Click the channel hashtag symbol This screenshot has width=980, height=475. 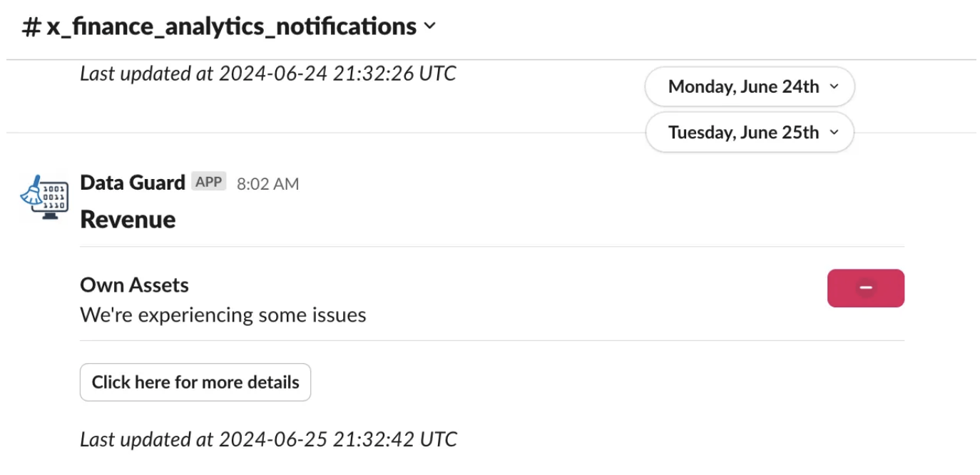(x=30, y=26)
